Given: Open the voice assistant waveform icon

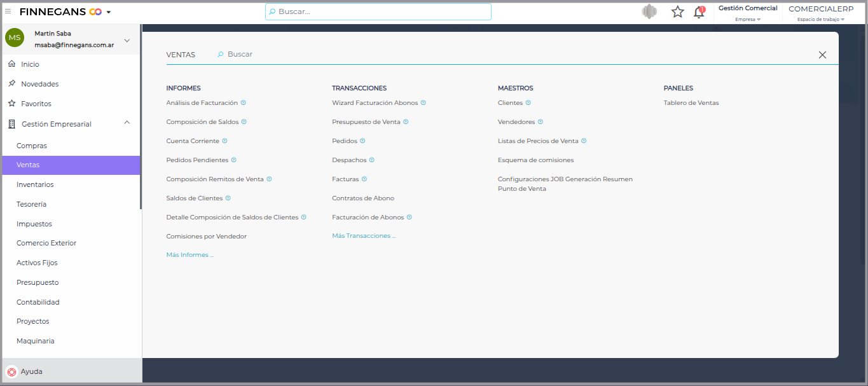Looking at the screenshot, I should [649, 11].
